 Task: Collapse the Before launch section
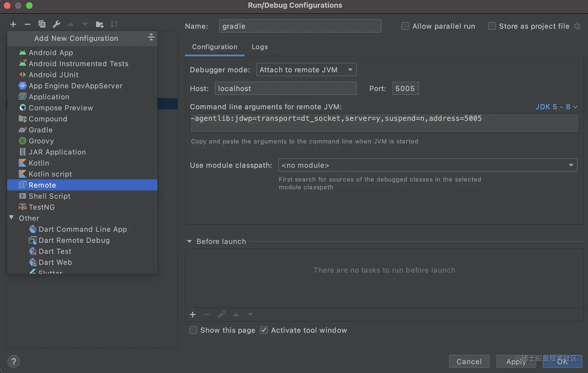pos(189,241)
